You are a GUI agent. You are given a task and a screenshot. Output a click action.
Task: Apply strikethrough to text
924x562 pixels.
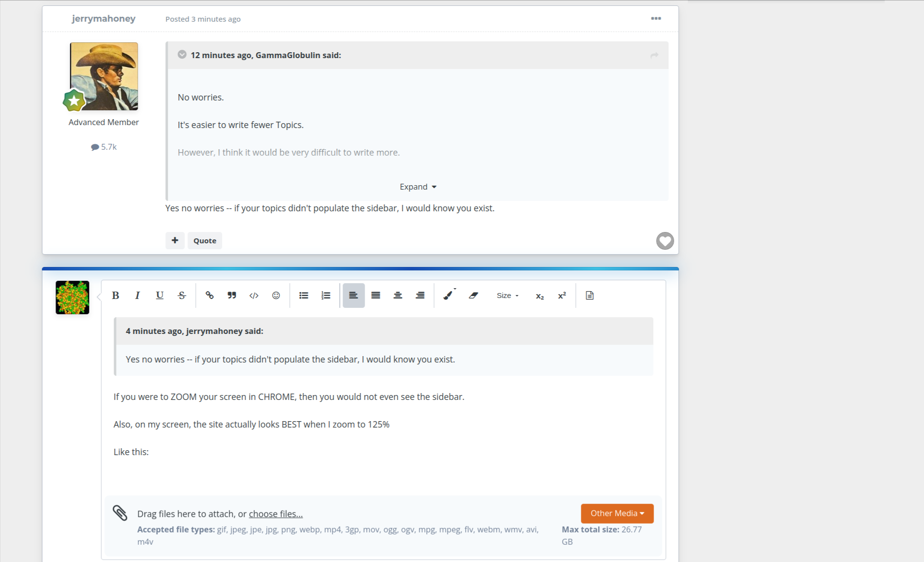[x=182, y=296]
